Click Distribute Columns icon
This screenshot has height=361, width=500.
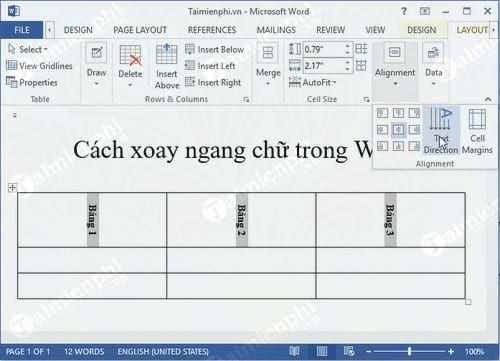361,65
